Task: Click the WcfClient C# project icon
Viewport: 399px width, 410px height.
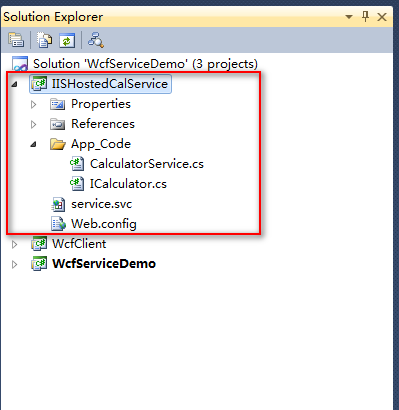Action: pos(39,244)
